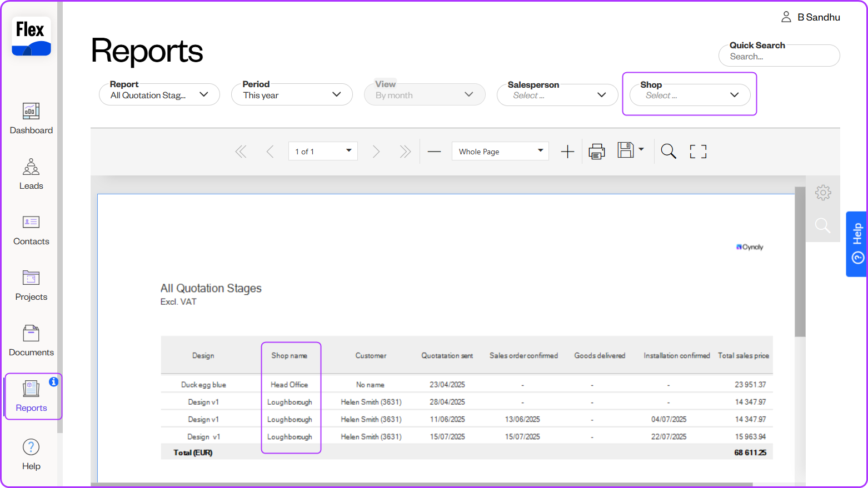Open B Sandhu user profile
868x488 pixels.
click(x=811, y=17)
